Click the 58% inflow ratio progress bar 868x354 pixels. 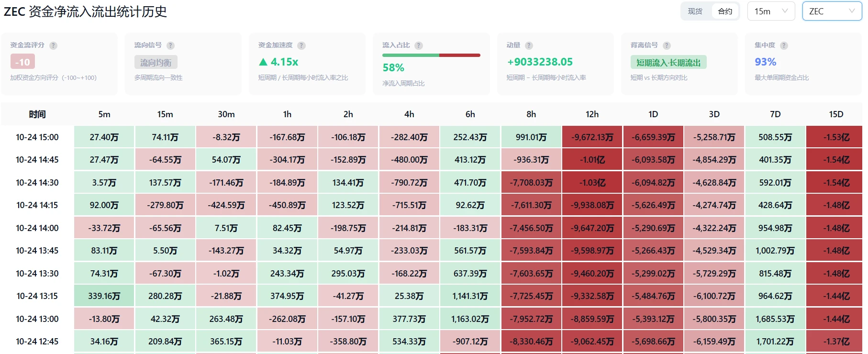coord(431,55)
